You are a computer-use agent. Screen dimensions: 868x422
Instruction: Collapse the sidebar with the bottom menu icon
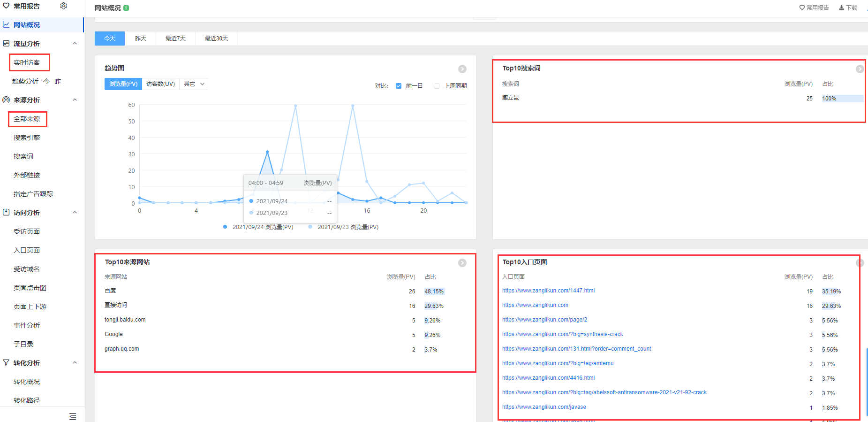[x=73, y=416]
